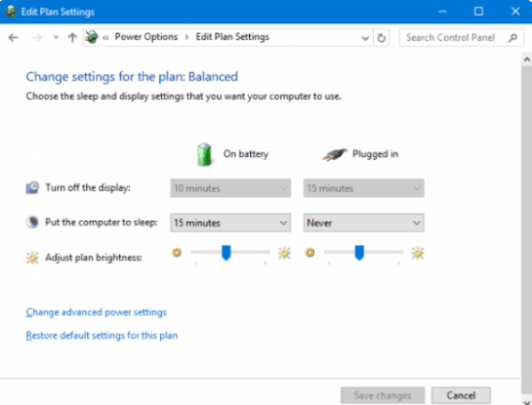Viewport: 532px width, 405px height.
Task: Click the up-one-level arrow icon
Action: [x=72, y=37]
